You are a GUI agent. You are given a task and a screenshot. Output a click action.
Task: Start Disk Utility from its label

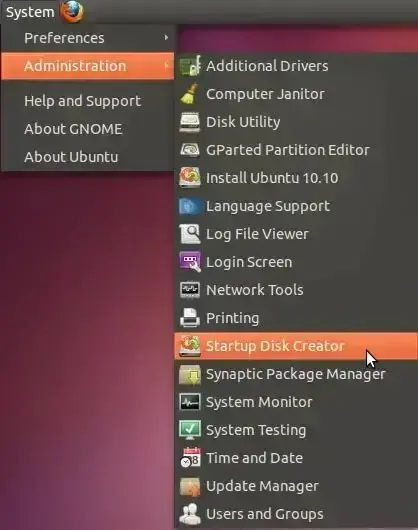click(x=243, y=122)
